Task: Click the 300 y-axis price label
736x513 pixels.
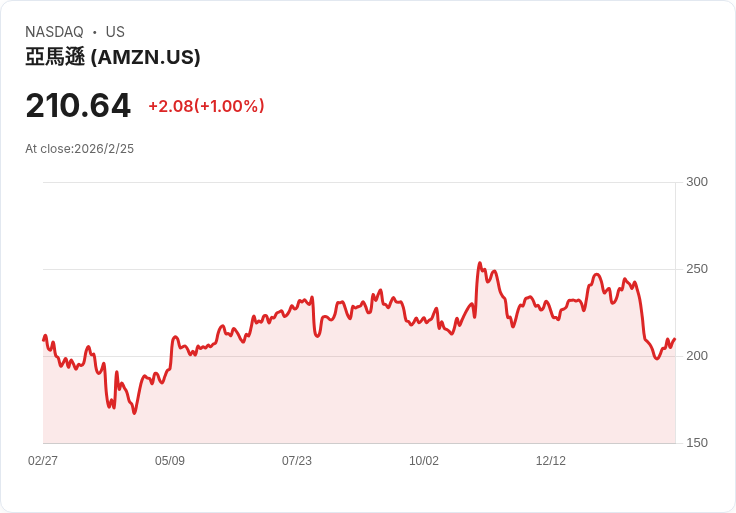Action: point(697,182)
